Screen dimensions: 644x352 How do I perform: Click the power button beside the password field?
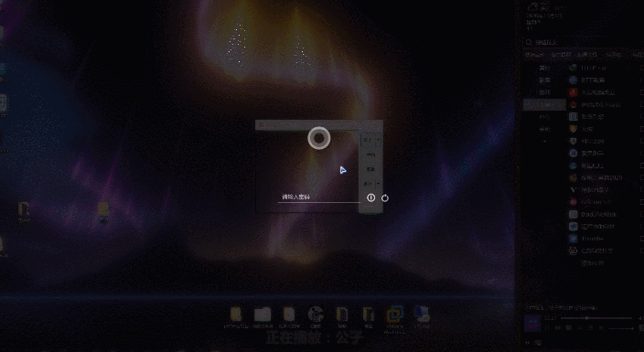(370, 198)
